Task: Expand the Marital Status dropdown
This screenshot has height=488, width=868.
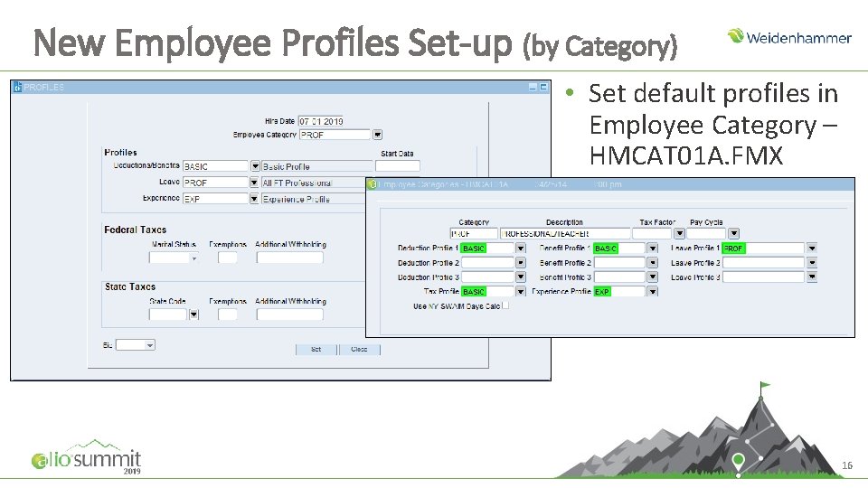Action: (193, 258)
